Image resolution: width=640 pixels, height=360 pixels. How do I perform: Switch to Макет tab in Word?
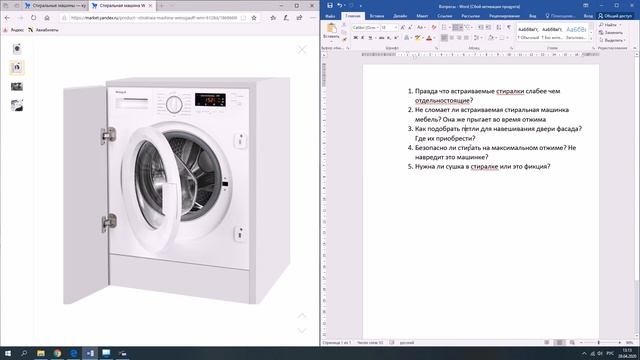(422, 16)
